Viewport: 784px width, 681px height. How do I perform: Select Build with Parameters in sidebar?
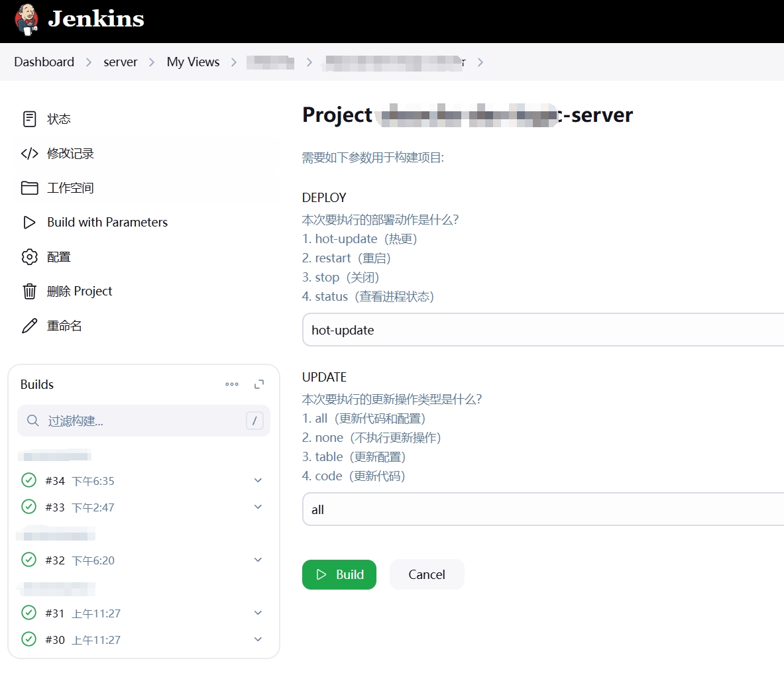[x=107, y=223]
